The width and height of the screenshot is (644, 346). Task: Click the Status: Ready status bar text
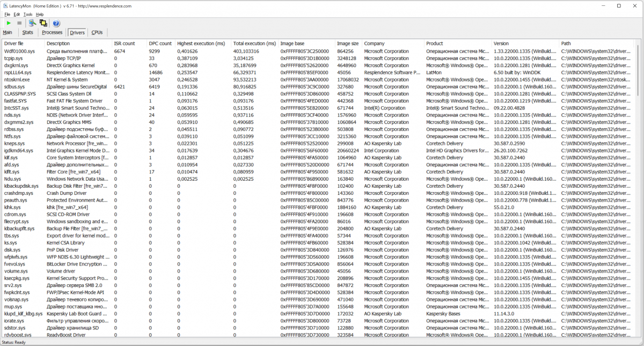pyautogui.click(x=14, y=342)
